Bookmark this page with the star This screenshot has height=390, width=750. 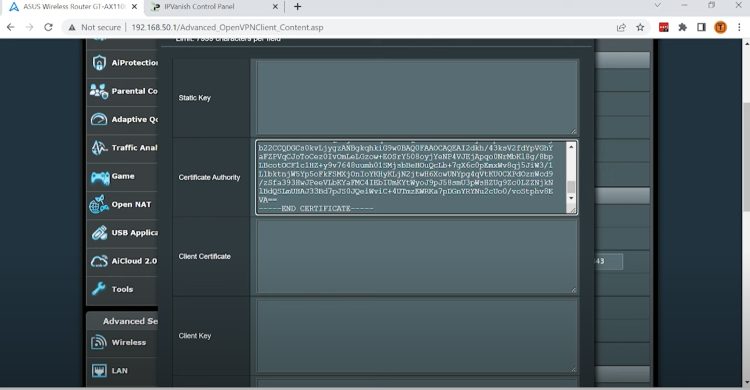(x=640, y=27)
